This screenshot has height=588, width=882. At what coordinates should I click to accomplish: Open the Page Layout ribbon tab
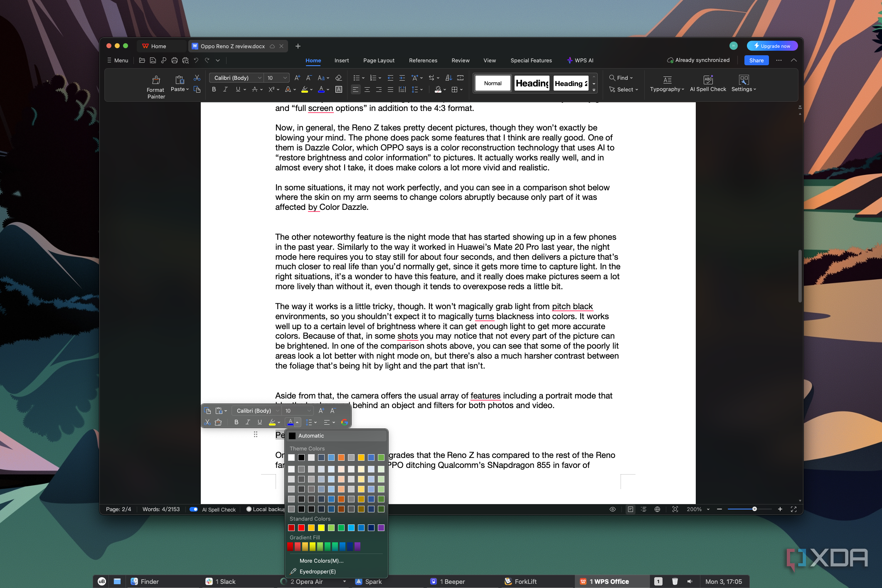coord(379,60)
